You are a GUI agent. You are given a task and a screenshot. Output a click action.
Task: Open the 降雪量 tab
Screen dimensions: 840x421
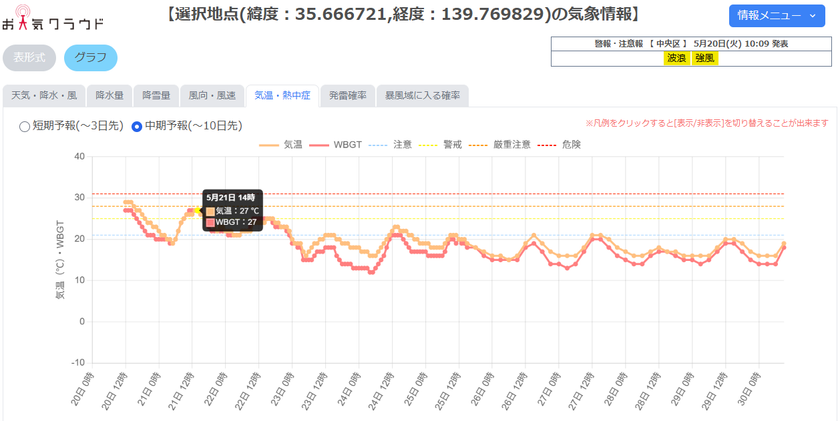pyautogui.click(x=156, y=96)
